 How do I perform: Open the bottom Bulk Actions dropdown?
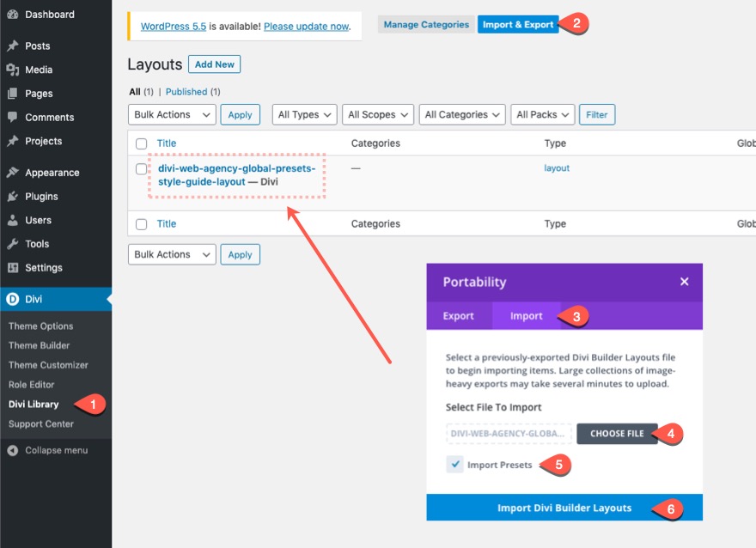(172, 254)
